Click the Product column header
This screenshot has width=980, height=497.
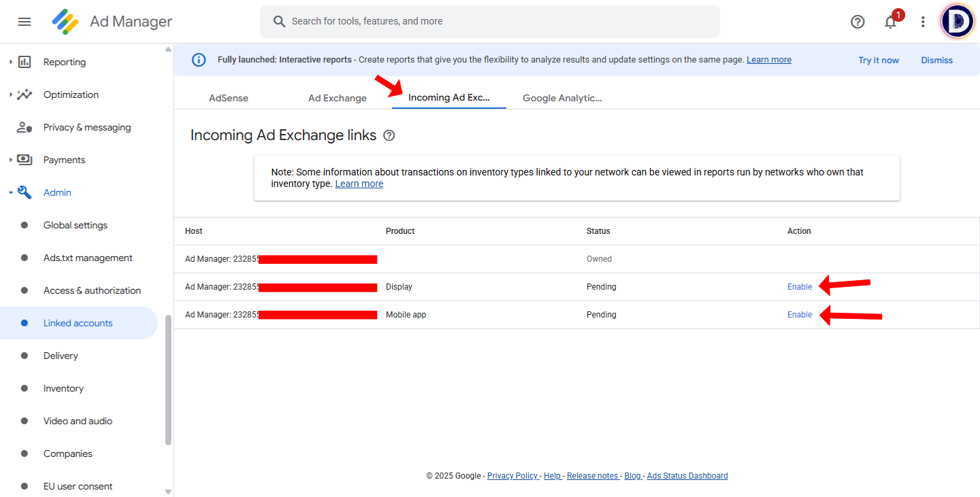400,231
